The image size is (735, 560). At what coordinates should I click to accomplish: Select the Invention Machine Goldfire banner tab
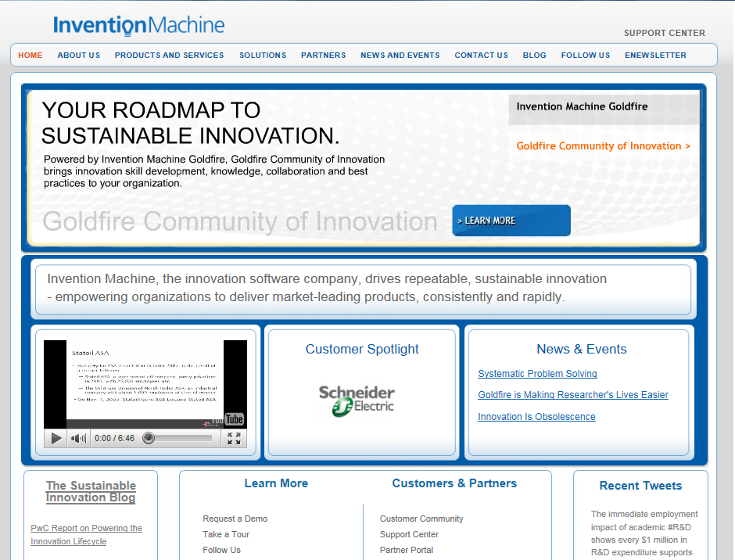tap(604, 109)
